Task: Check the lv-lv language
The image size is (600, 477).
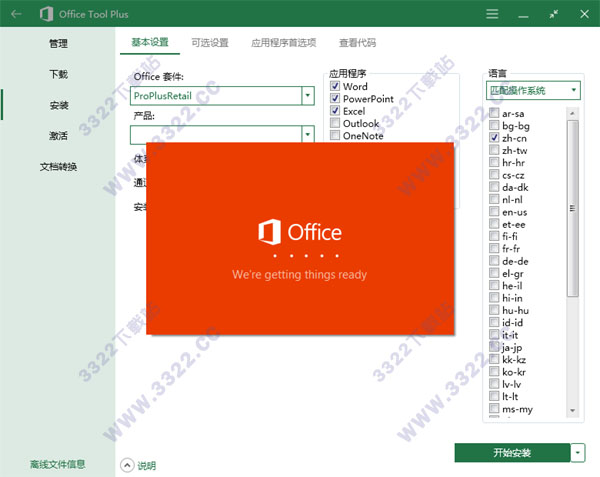Action: (x=494, y=384)
